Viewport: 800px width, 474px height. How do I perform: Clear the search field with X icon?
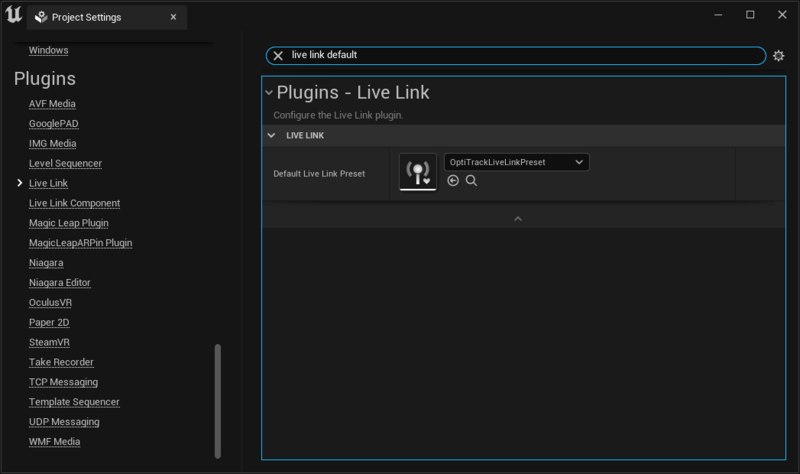(x=278, y=56)
